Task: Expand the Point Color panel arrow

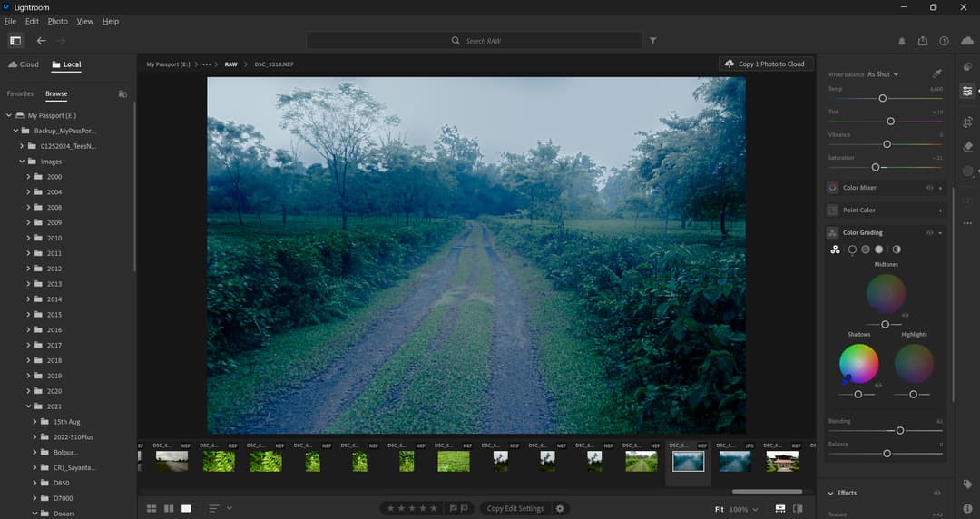Action: point(940,211)
